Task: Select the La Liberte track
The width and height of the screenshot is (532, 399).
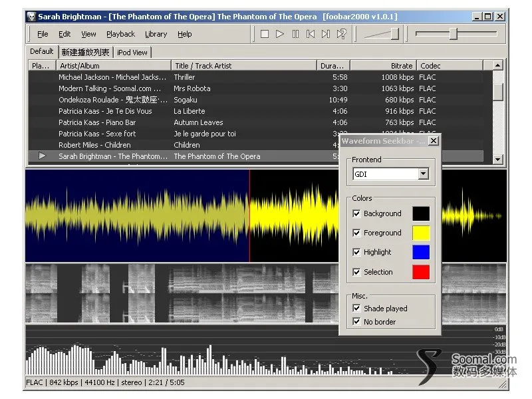Action: click(x=256, y=111)
